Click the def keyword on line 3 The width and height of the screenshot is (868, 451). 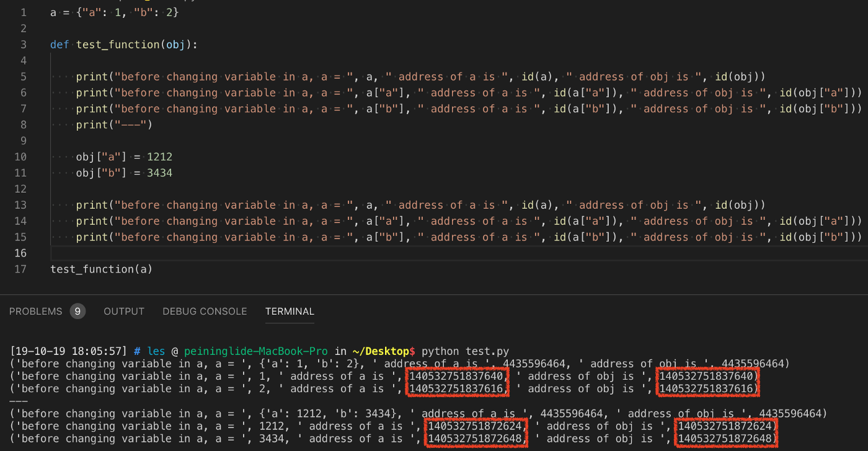(x=60, y=45)
